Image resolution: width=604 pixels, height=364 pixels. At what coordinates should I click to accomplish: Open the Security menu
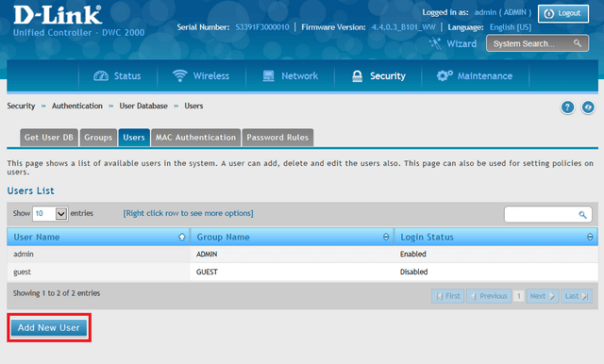point(378,75)
